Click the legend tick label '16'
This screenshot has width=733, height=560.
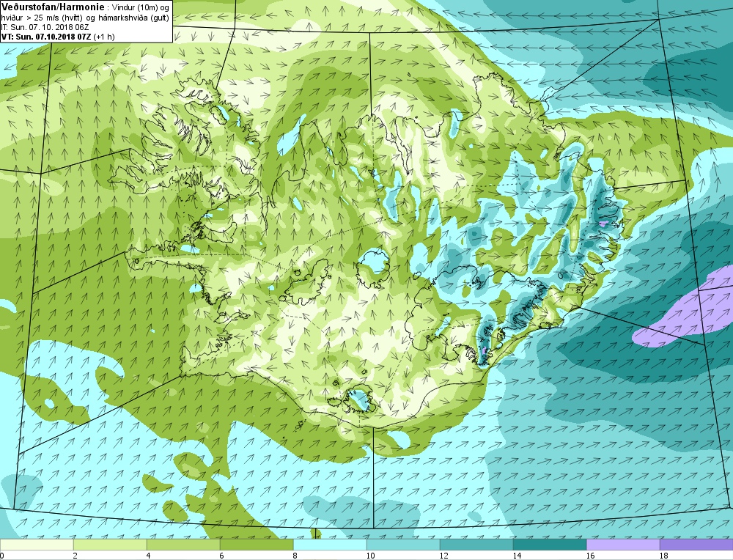[x=590, y=556]
